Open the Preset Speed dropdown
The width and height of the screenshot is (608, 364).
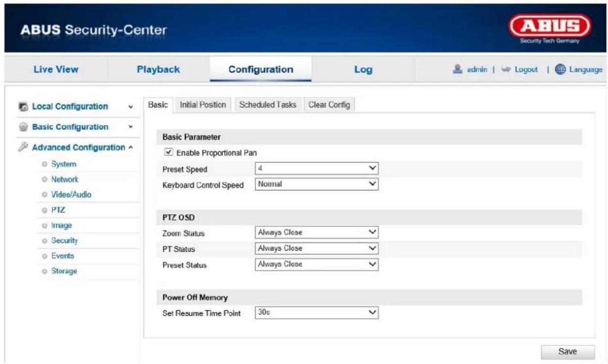pyautogui.click(x=316, y=168)
